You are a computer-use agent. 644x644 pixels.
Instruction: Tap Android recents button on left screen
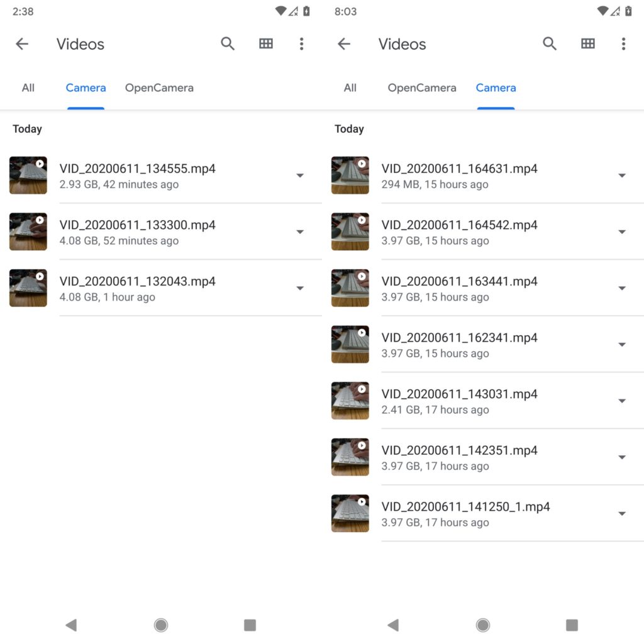pyautogui.click(x=250, y=625)
